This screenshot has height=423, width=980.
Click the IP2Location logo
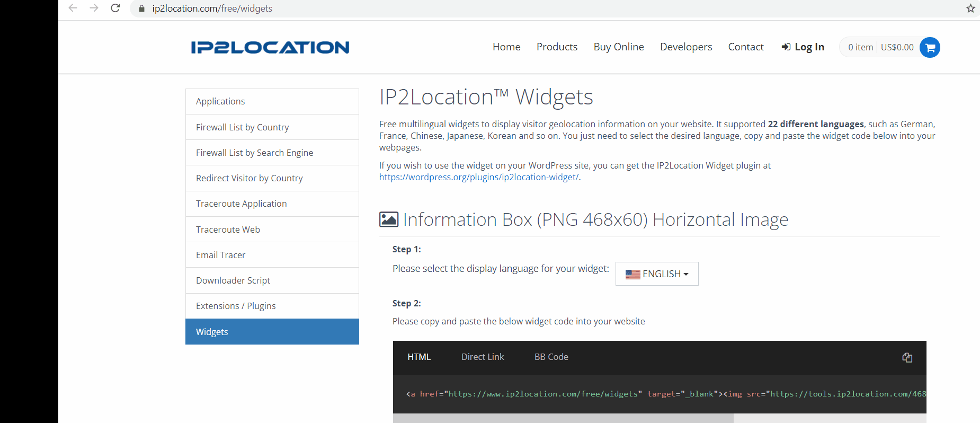[270, 47]
